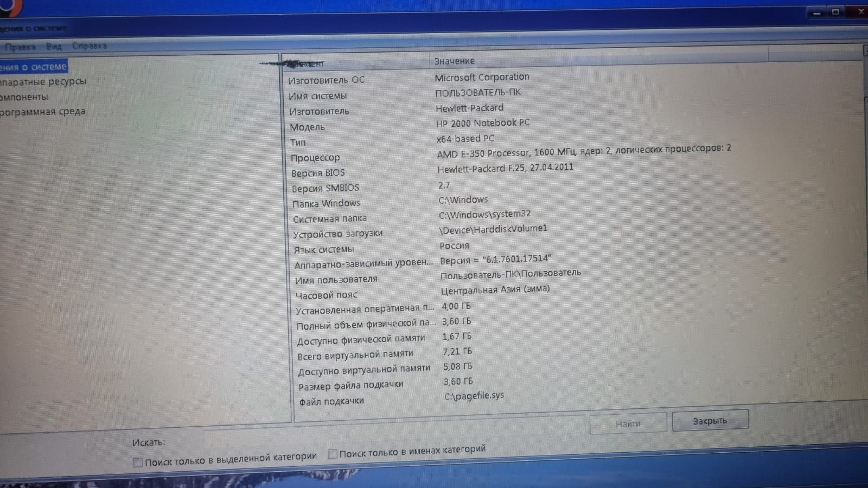Select the Часовой пояс row
The height and width of the screenshot is (488, 868).
[326, 296]
